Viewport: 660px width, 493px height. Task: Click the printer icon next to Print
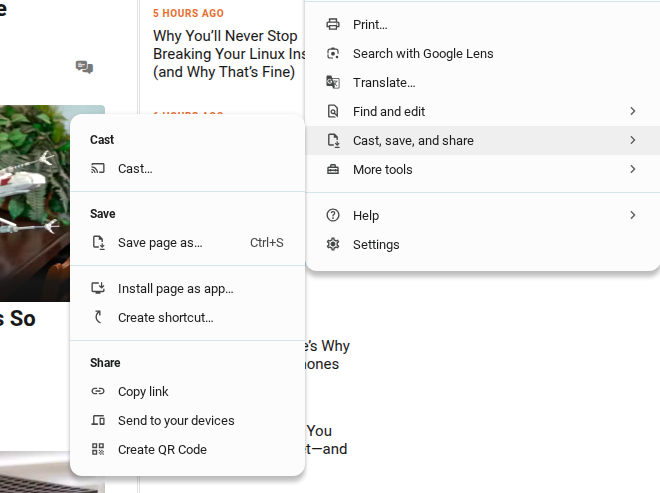[333, 24]
